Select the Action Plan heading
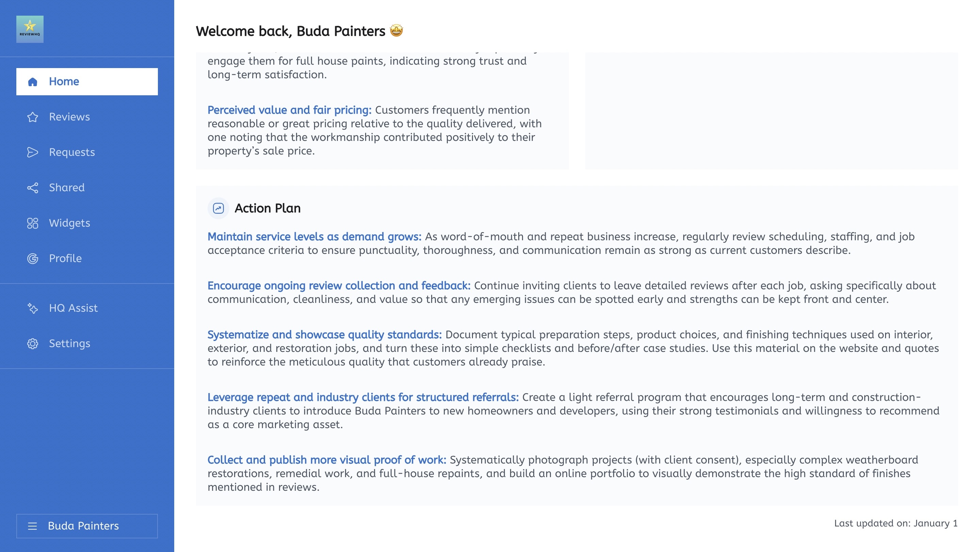The height and width of the screenshot is (552, 980). tap(268, 208)
